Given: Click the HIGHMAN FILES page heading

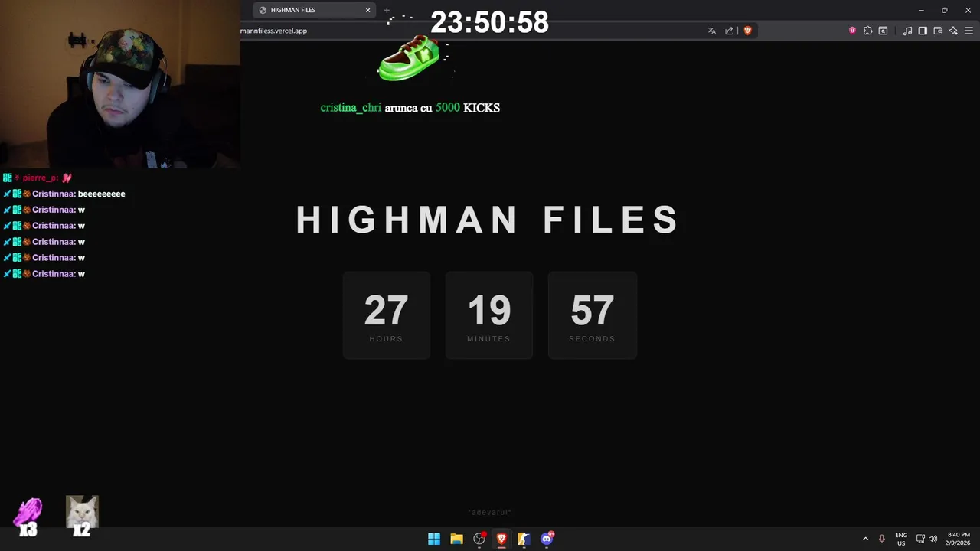Looking at the screenshot, I should [x=488, y=220].
